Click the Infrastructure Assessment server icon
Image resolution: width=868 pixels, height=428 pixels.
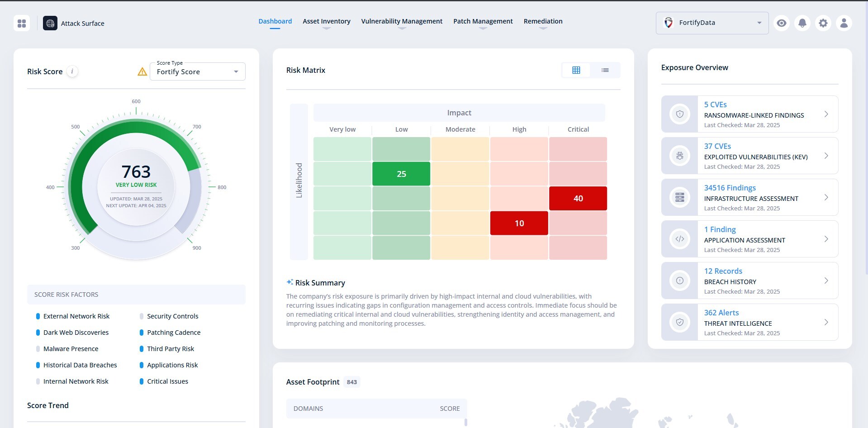coord(679,197)
